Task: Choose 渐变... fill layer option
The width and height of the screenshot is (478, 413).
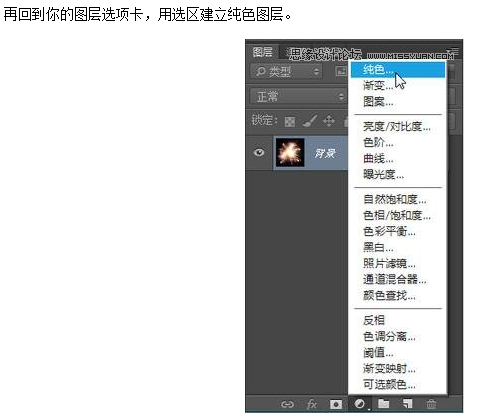Action: coord(398,86)
